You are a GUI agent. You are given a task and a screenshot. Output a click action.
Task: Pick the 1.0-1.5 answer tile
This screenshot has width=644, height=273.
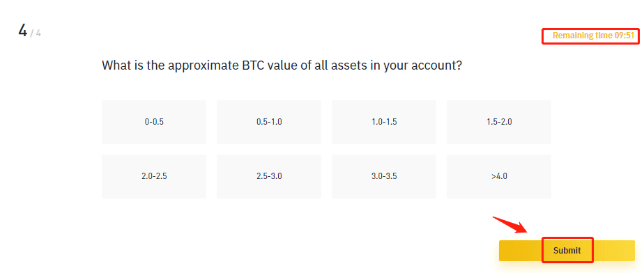pyautogui.click(x=384, y=122)
